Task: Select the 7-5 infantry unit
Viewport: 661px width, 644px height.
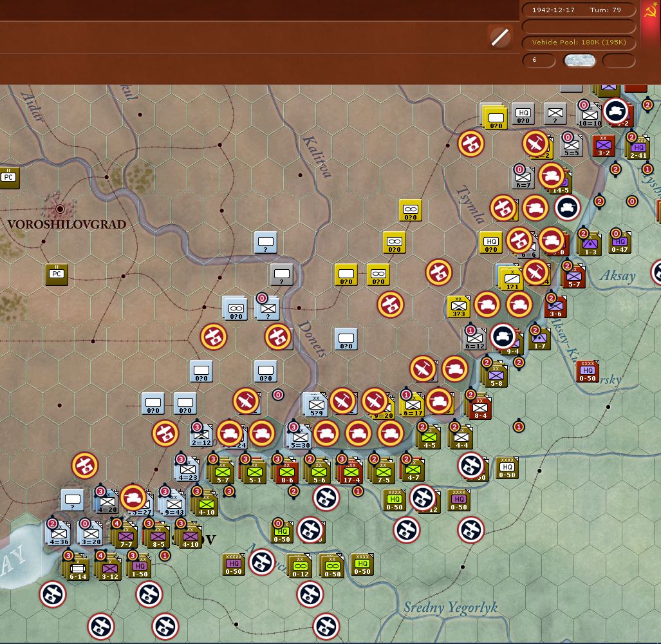Action: click(x=383, y=471)
